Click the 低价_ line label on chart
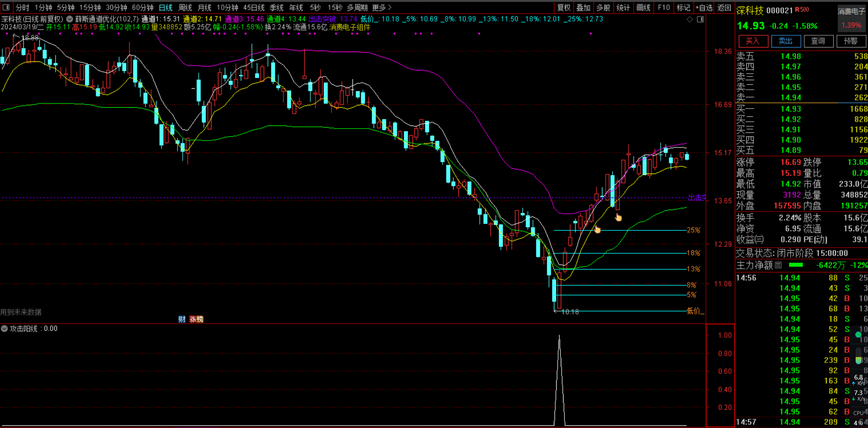 (695, 311)
